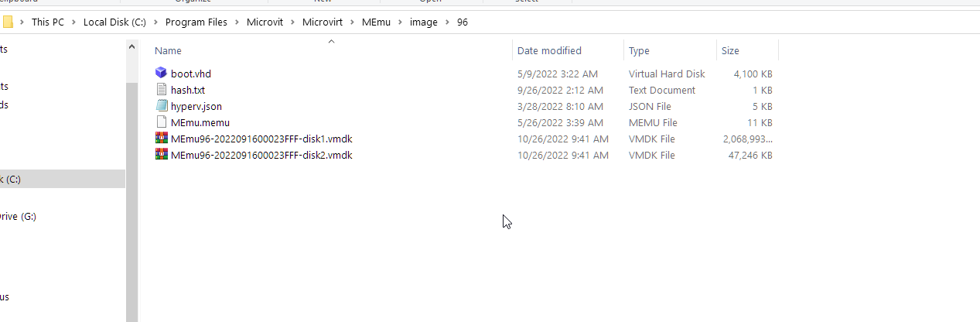Select the boot.vhd virtual disk icon

pyautogui.click(x=161, y=74)
